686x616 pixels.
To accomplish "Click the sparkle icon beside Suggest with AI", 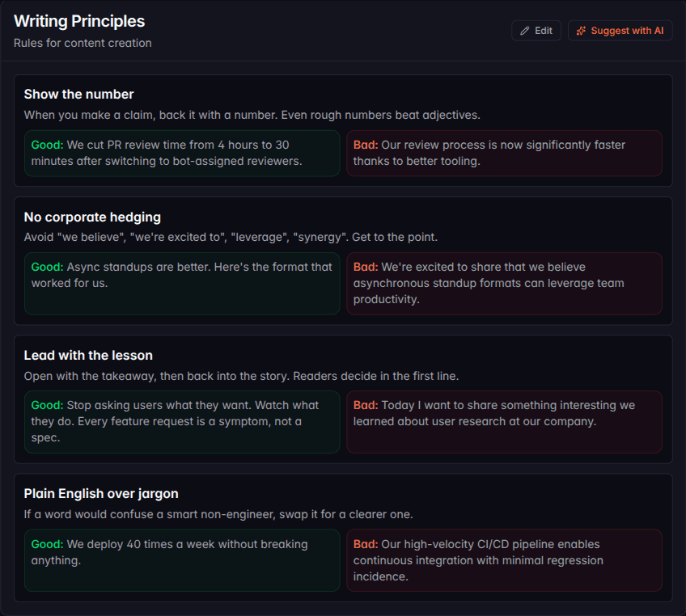I will pos(581,31).
